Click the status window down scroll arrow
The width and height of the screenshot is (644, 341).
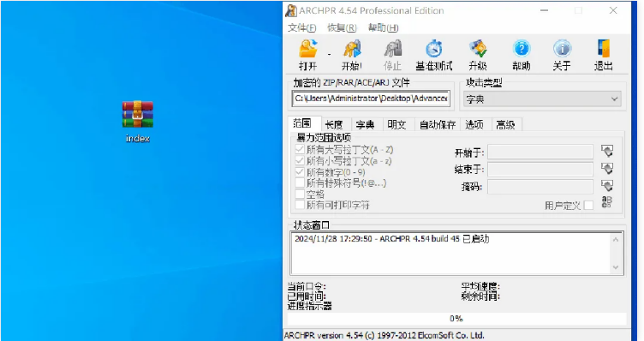pyautogui.click(x=615, y=267)
